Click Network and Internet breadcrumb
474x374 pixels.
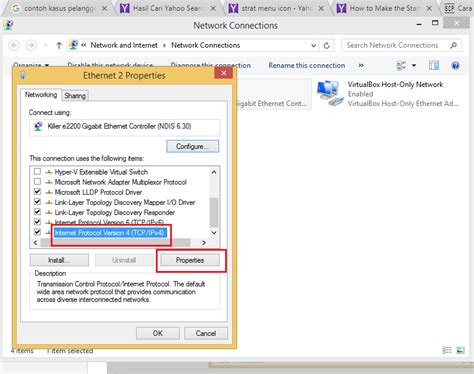point(124,45)
